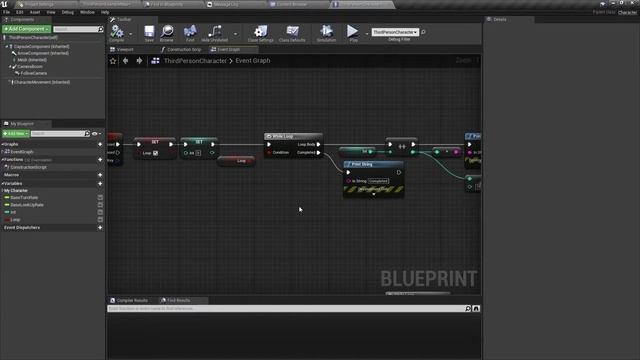
Task: Add a new variable via Variables plus icon
Action: coord(100,184)
